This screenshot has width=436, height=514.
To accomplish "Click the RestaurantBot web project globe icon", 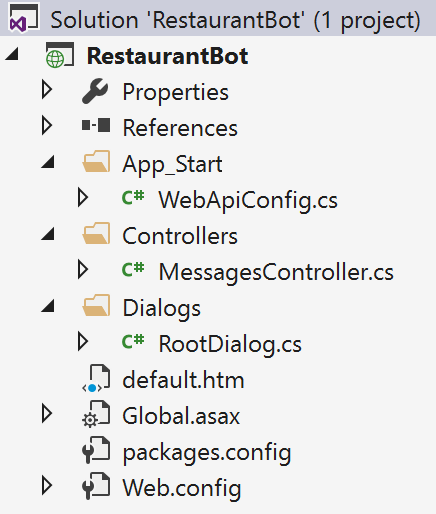I will (x=59, y=55).
